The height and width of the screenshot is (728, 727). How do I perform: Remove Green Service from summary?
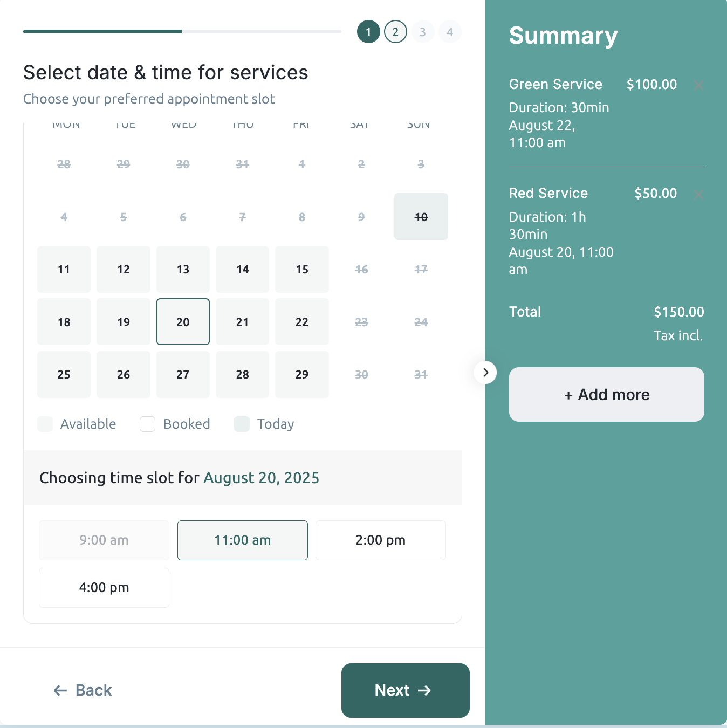(698, 85)
